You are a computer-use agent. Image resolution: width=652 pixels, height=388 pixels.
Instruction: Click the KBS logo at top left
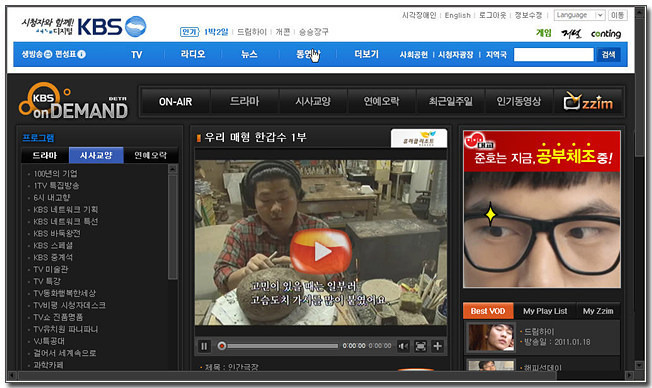(x=111, y=27)
